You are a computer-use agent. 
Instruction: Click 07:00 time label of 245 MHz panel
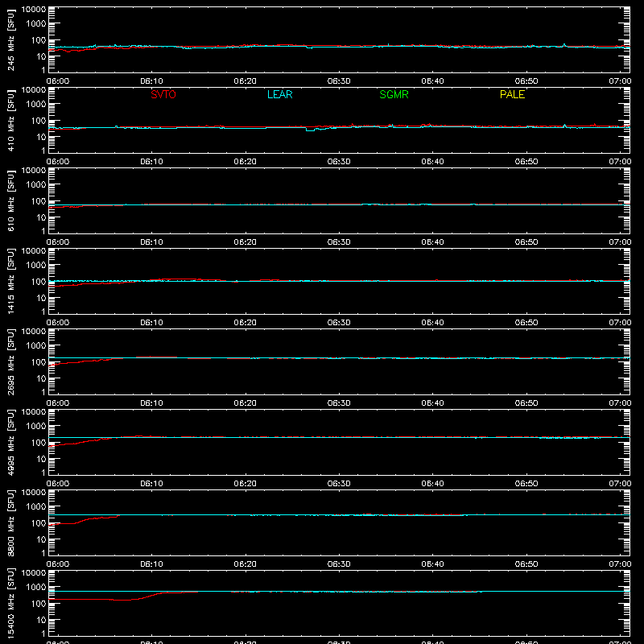[620, 81]
